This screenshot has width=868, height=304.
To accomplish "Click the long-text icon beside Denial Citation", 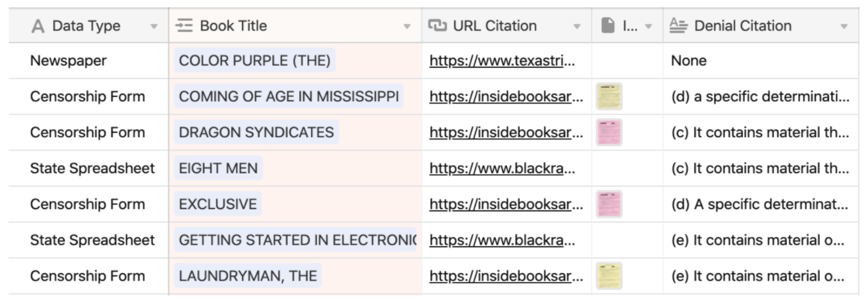I will coord(678,26).
